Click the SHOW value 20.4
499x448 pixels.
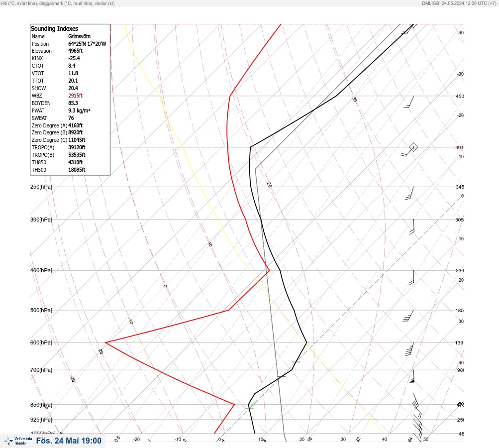[x=73, y=88]
